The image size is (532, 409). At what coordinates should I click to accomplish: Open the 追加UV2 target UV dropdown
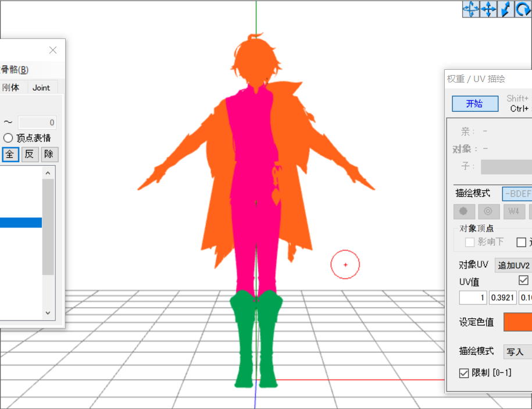[x=513, y=265]
